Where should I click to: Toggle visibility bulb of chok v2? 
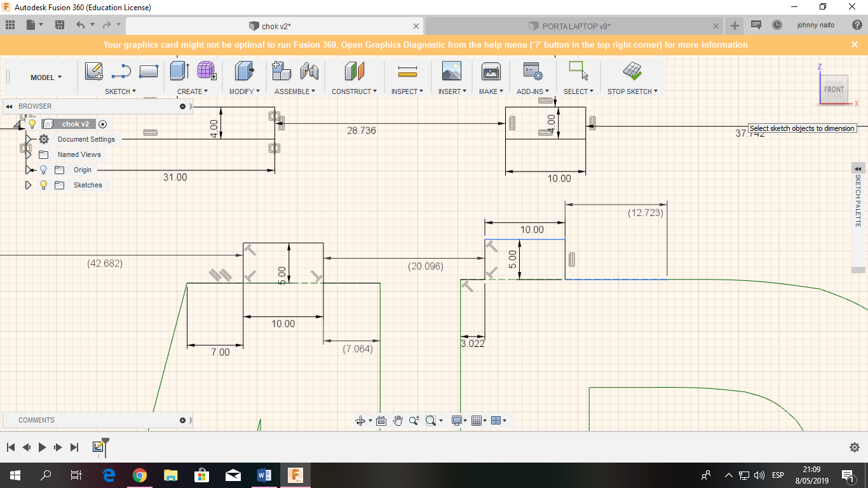click(x=32, y=124)
